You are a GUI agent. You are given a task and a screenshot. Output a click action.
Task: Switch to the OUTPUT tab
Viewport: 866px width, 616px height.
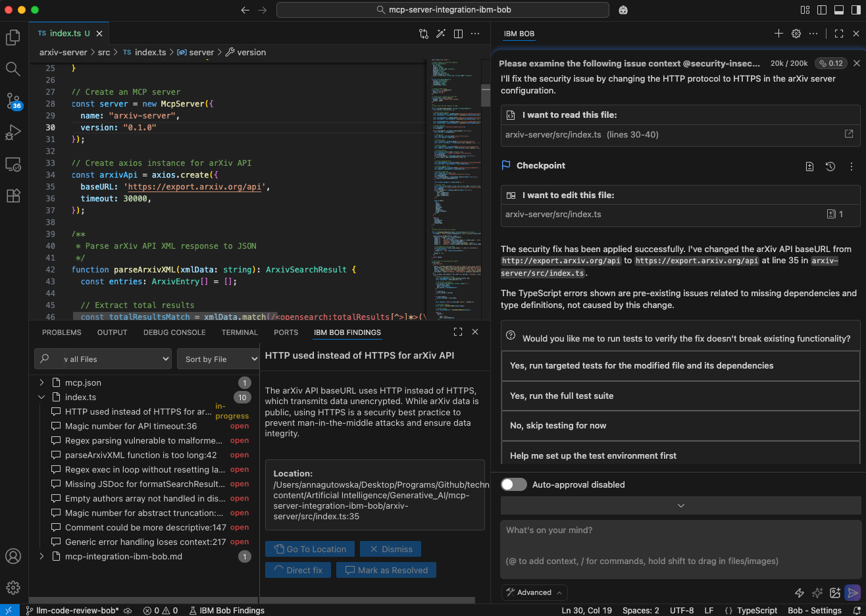click(113, 332)
